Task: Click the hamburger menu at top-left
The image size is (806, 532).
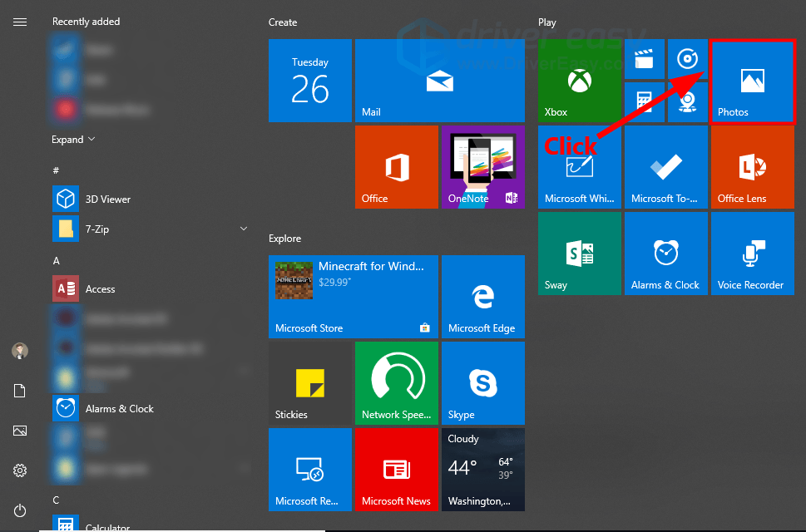Action: 19,22
